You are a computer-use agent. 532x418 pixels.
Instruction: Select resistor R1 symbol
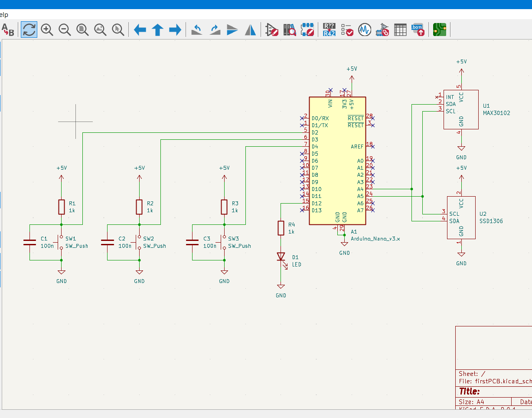click(x=62, y=207)
